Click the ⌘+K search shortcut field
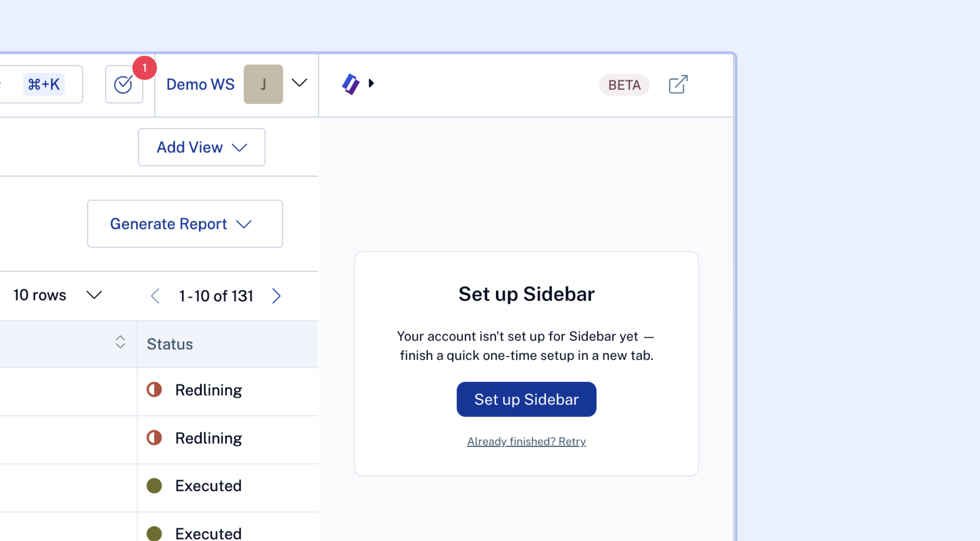 41,84
